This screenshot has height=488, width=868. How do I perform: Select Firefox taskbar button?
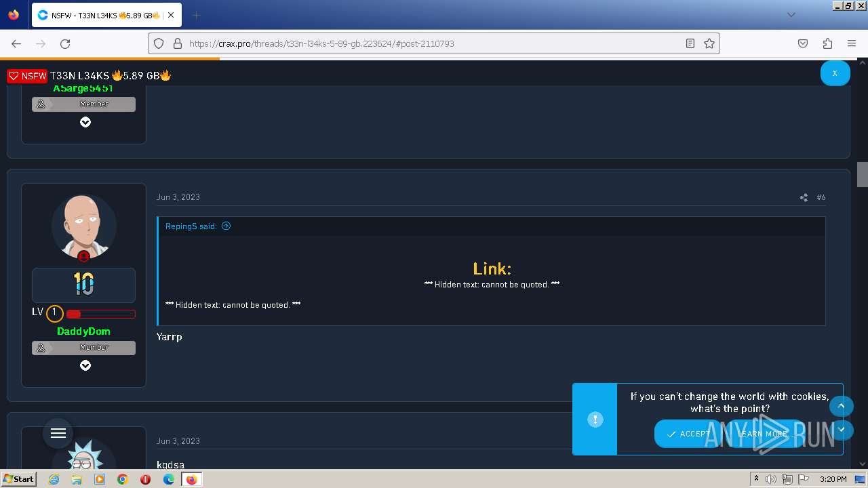(191, 479)
